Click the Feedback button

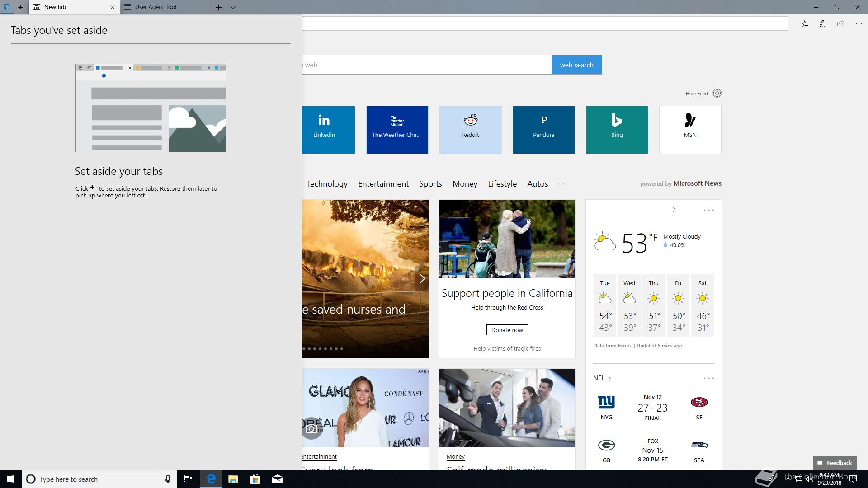pyautogui.click(x=835, y=463)
